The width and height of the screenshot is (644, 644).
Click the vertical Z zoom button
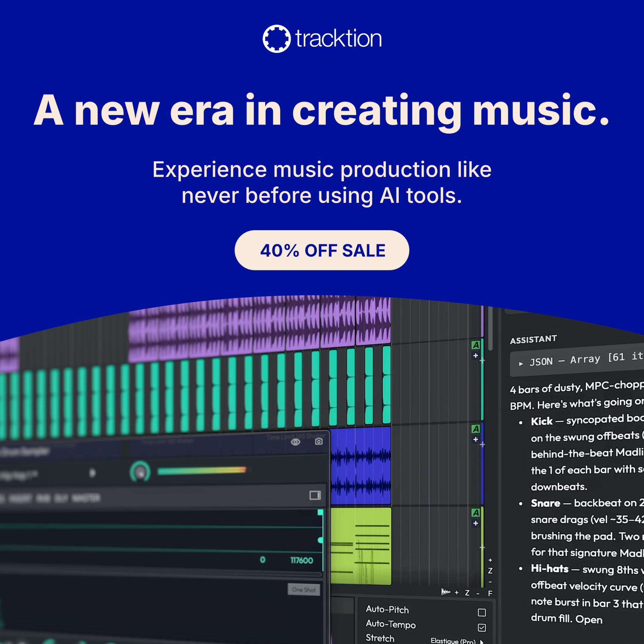[490, 571]
